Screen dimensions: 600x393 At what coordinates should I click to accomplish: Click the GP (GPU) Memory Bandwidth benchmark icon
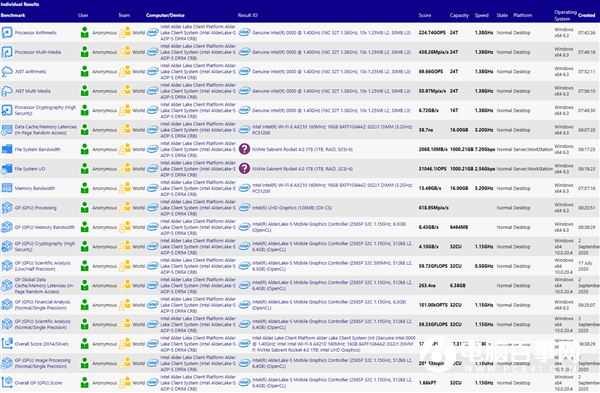pyautogui.click(x=7, y=227)
